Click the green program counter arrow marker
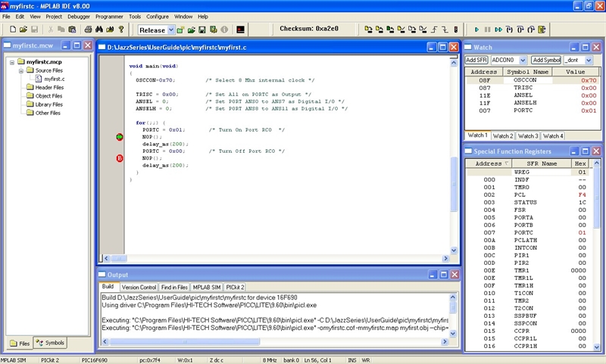The height and width of the screenshot is (364, 606). coord(120,137)
